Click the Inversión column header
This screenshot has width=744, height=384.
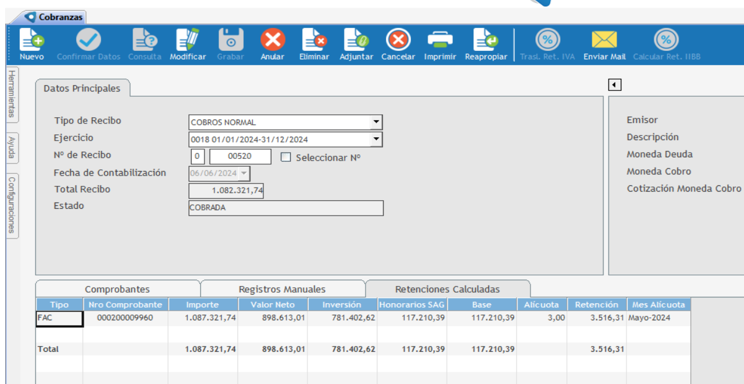342,305
